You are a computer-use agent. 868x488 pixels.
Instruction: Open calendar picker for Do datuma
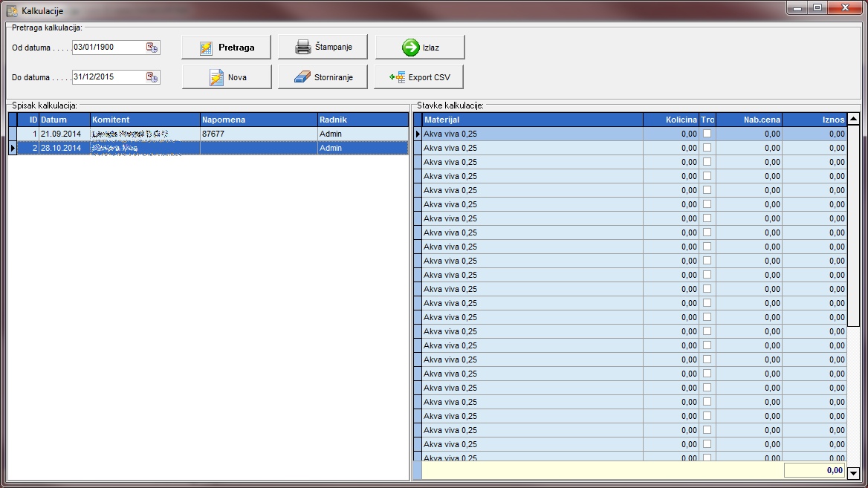[152, 77]
